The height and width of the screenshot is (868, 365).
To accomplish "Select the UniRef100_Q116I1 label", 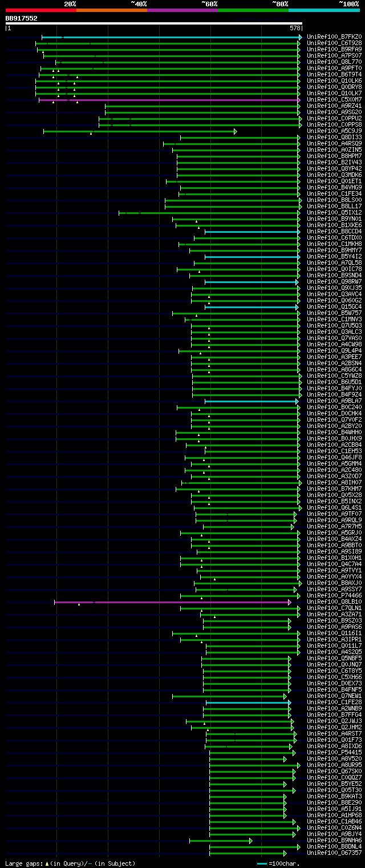I will [334, 633].
